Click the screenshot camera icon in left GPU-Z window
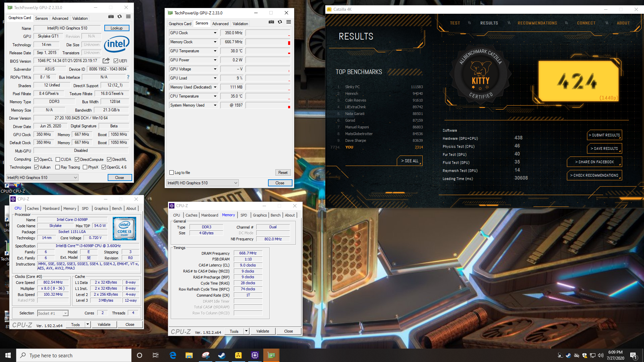644x362 pixels. pos(111,17)
